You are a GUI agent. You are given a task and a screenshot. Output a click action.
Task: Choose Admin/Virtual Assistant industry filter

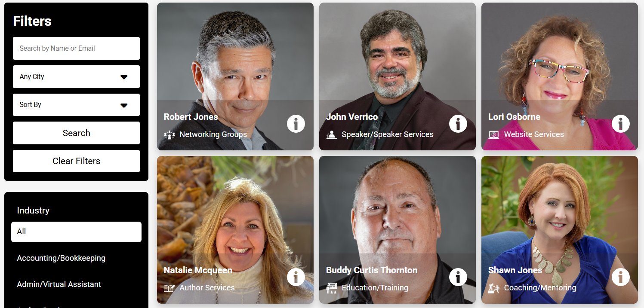[x=59, y=284]
